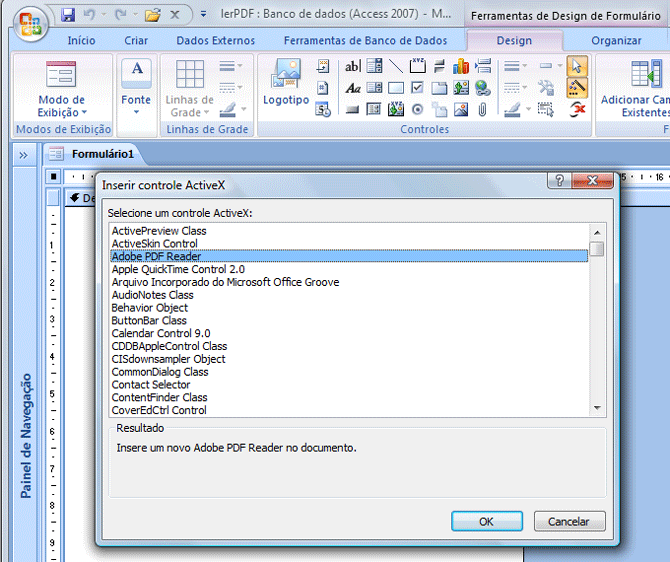
Task: Open line type dropdown in Controles
Action: coord(516,88)
